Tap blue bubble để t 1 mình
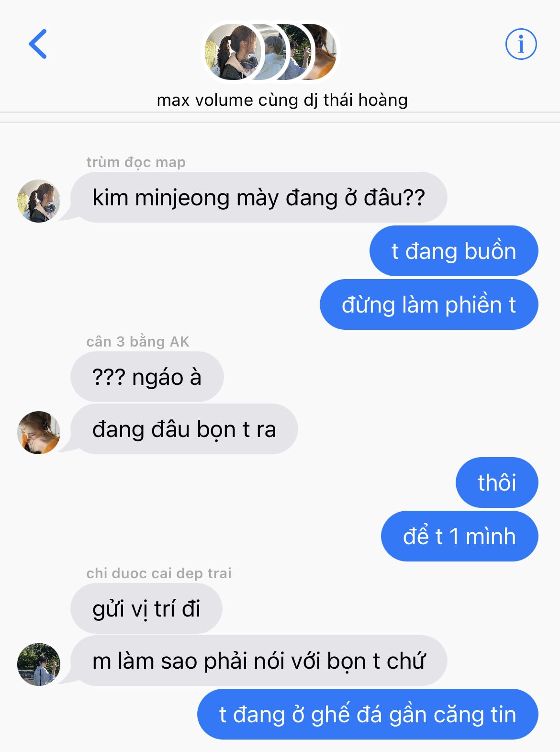Screen dimensions: 560x752 (x=459, y=536)
